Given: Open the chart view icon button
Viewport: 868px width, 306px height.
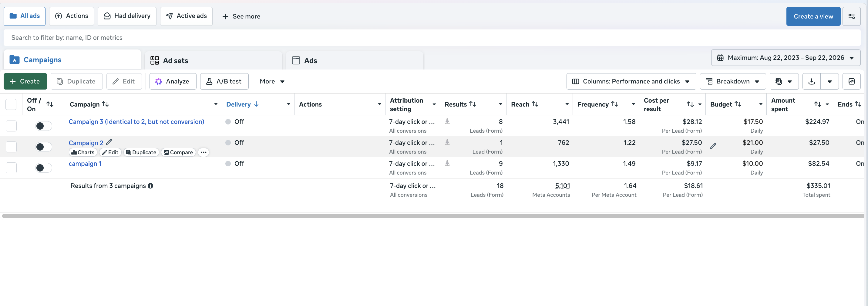Looking at the screenshot, I should (851, 81).
